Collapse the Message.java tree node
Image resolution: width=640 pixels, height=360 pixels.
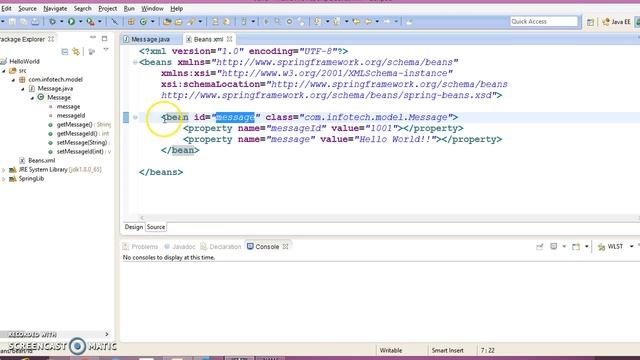coord(23,89)
